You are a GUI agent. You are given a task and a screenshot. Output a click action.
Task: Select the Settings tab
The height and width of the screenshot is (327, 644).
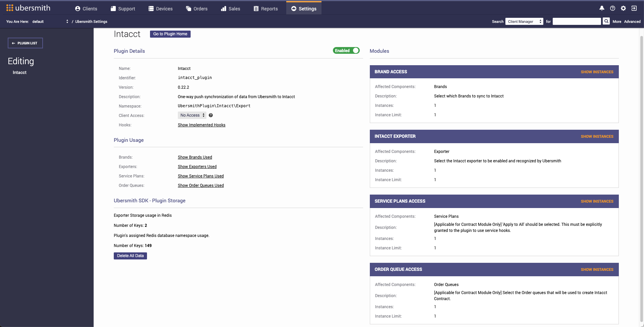[304, 8]
